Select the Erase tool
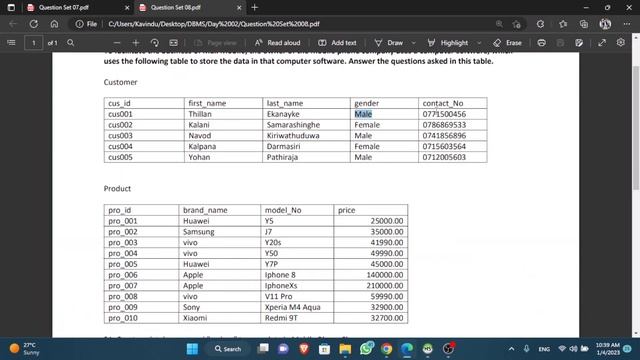 pos(507,43)
